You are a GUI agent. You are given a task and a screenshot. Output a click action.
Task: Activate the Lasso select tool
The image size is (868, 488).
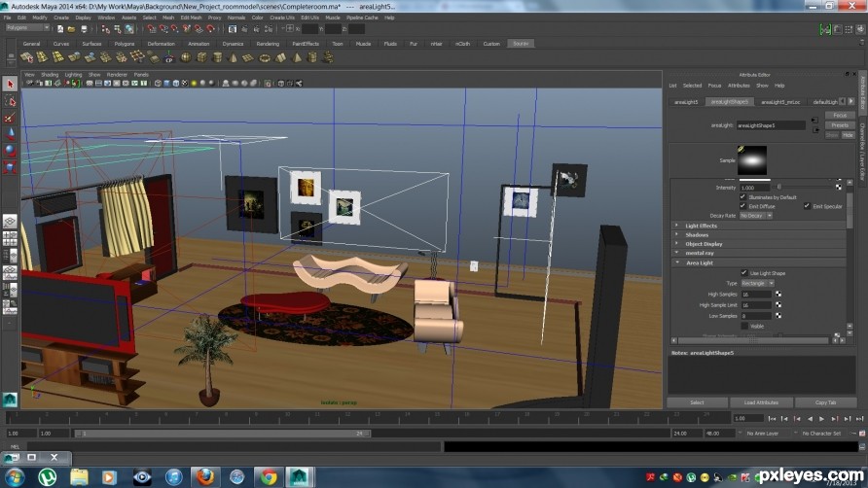(x=10, y=101)
